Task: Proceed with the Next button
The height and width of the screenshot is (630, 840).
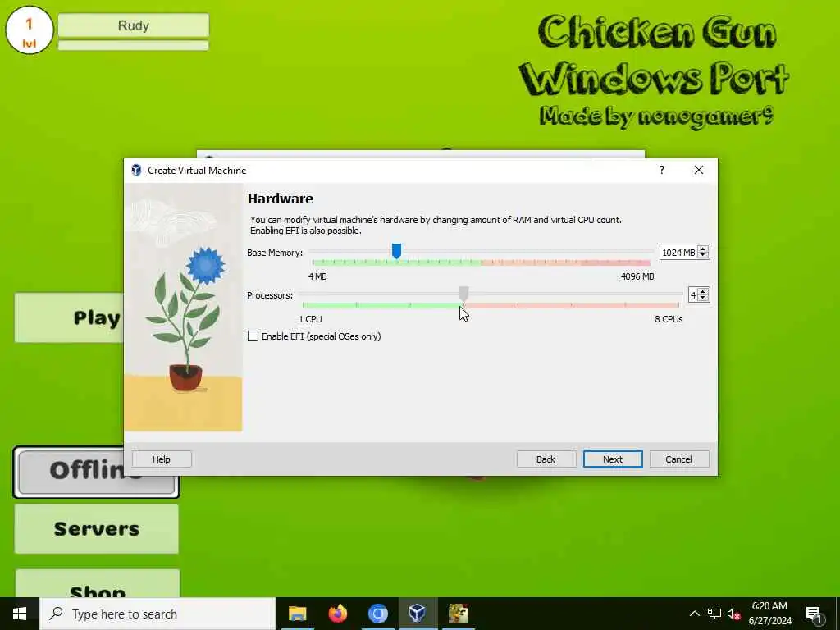Action: tap(612, 459)
